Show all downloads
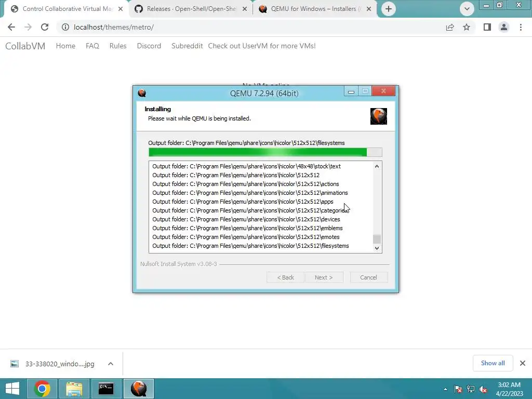 click(493, 363)
